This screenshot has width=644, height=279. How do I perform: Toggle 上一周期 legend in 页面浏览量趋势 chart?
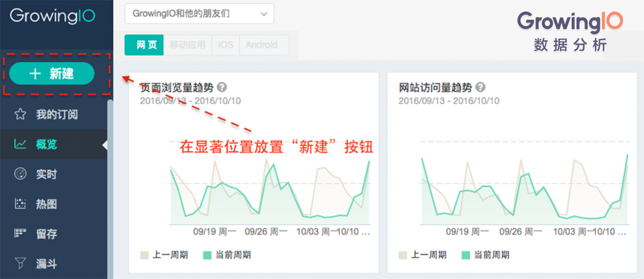coord(164,255)
